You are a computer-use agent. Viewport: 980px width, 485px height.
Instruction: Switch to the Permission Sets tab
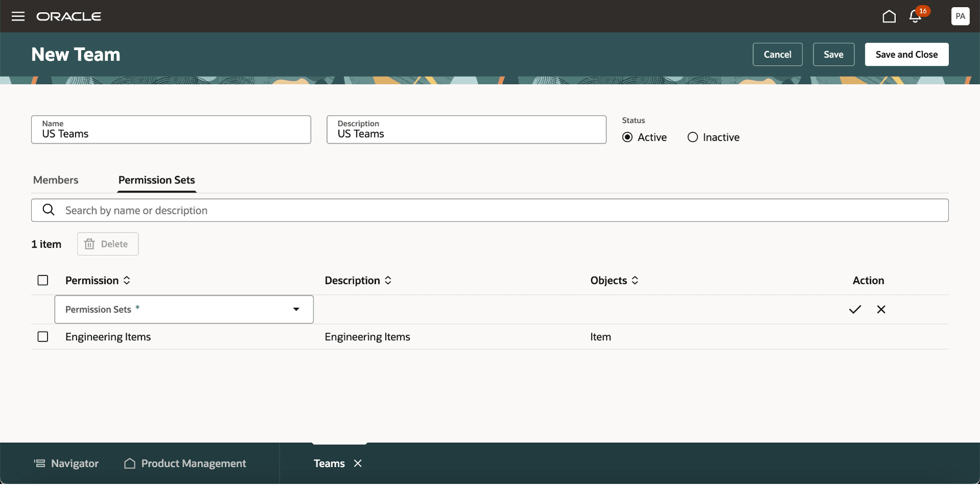pyautogui.click(x=157, y=180)
